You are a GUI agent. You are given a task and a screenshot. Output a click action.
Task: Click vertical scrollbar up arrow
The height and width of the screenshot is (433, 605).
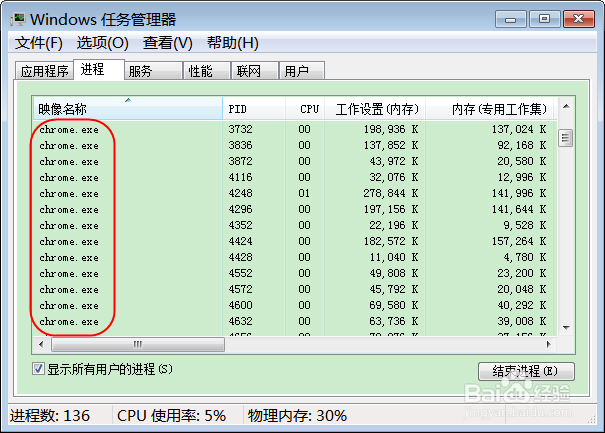pyautogui.click(x=566, y=107)
